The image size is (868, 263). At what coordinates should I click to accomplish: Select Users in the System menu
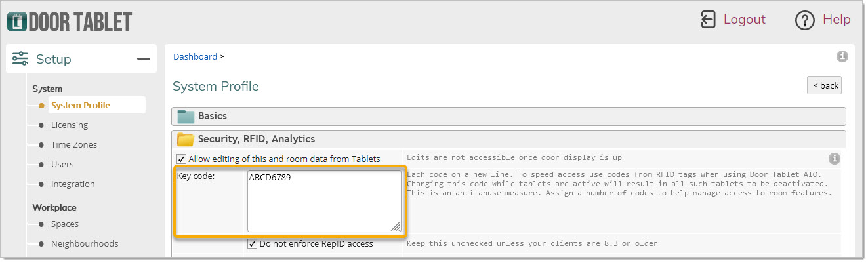pos(62,164)
